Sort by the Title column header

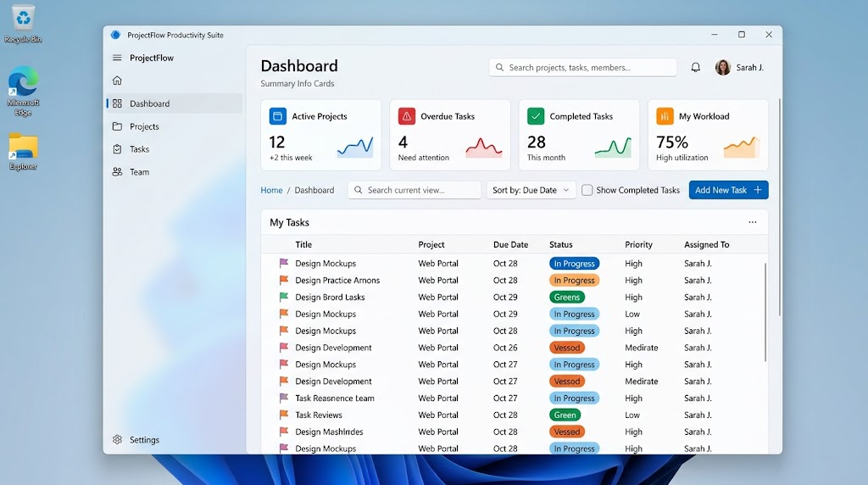[x=303, y=244]
